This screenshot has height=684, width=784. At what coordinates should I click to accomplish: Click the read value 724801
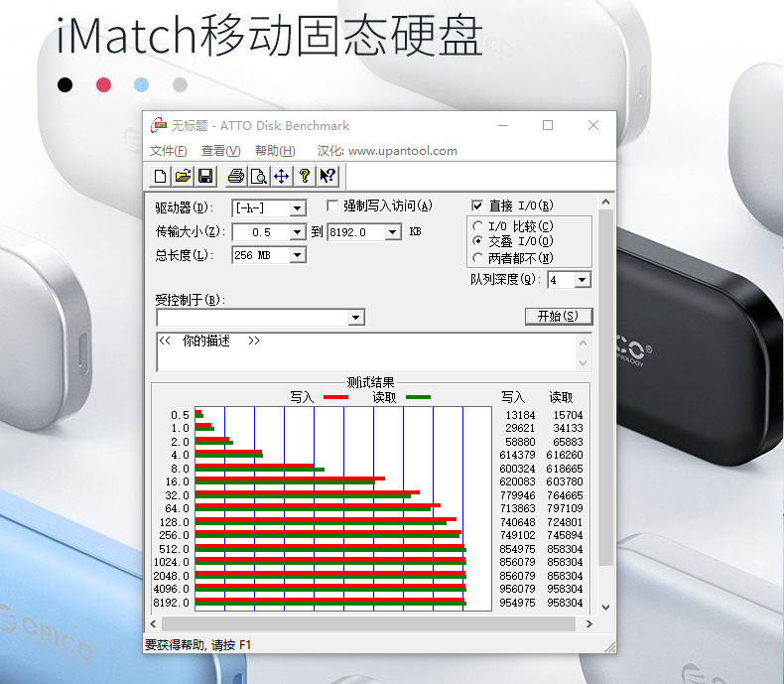pos(565,522)
